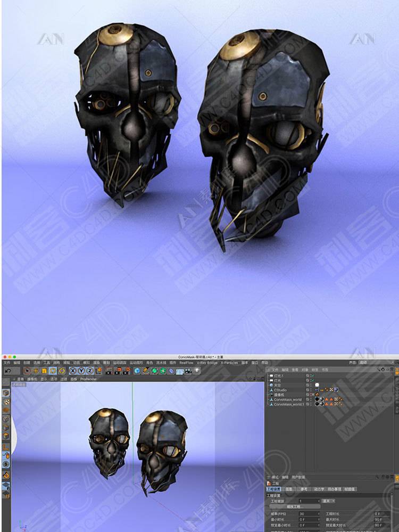Screen dimensions: 399x532
Task: Click the coordinate system icon after XYZ
Action: click(98, 371)
